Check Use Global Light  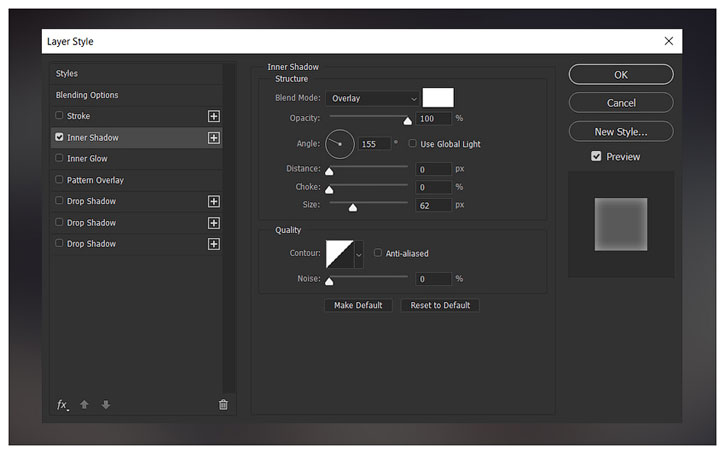(412, 143)
